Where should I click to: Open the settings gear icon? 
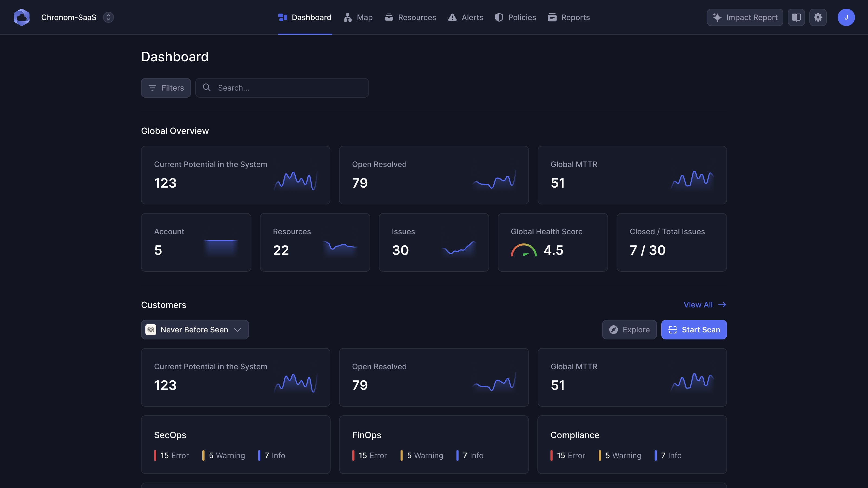(x=818, y=17)
